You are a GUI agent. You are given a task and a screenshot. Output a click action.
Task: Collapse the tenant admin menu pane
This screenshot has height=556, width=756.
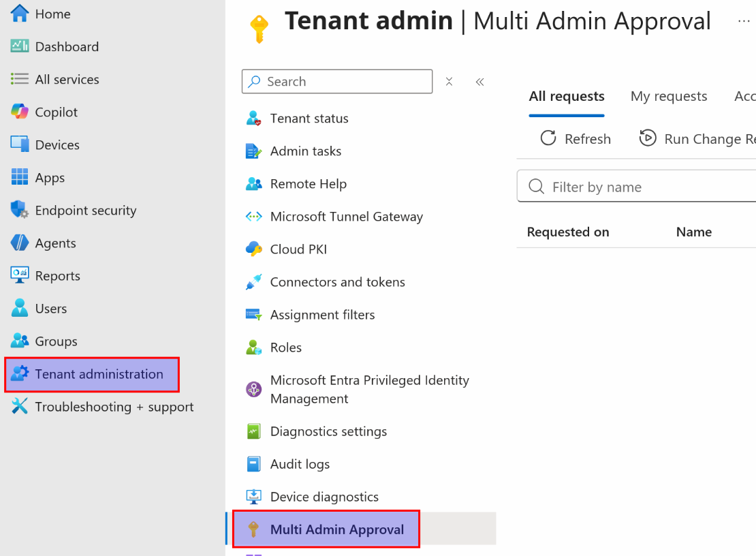pos(479,82)
